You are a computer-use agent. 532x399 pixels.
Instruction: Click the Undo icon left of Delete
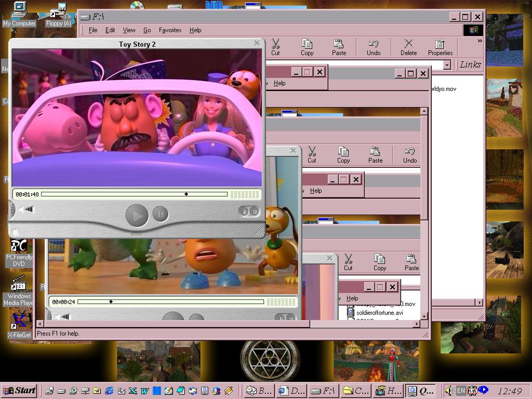pyautogui.click(x=374, y=47)
